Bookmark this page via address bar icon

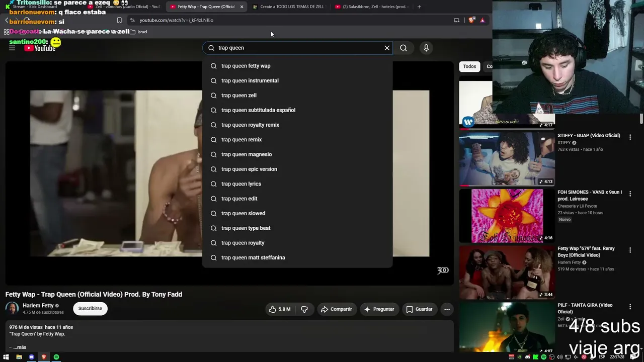[119, 20]
